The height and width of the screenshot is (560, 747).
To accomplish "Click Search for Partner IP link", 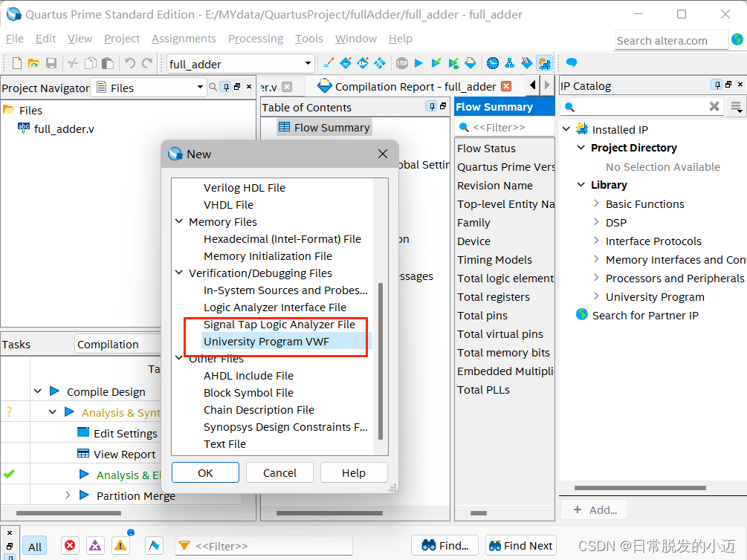I will [x=645, y=315].
